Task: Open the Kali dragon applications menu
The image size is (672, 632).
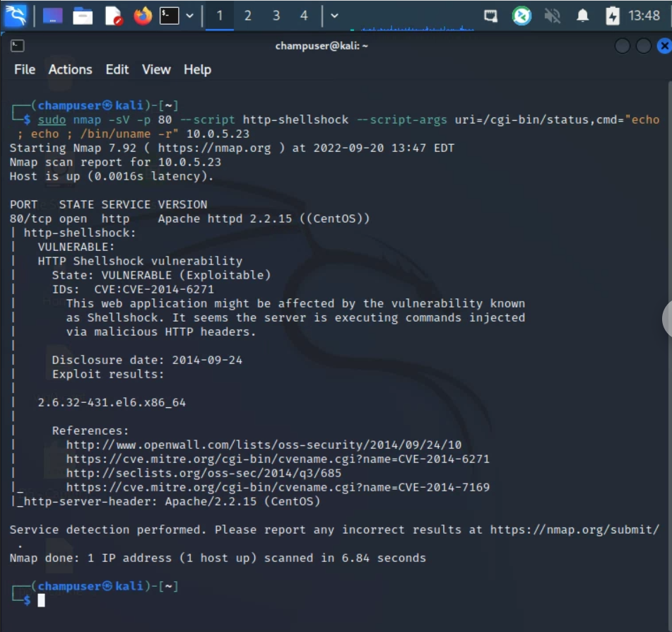Action: click(x=16, y=16)
